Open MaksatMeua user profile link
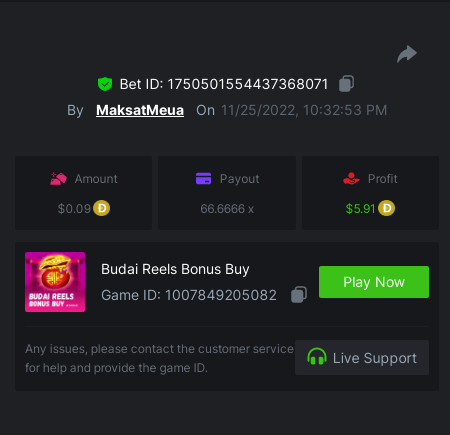 tap(140, 110)
